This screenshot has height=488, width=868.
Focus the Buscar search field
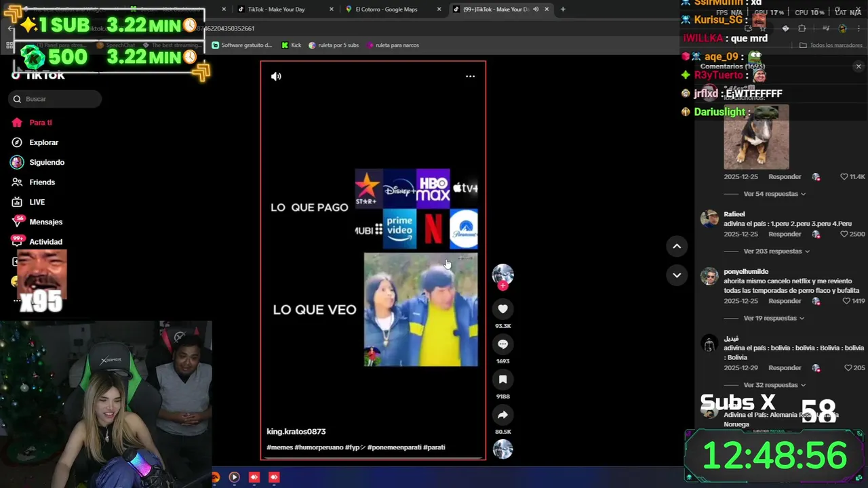(56, 99)
